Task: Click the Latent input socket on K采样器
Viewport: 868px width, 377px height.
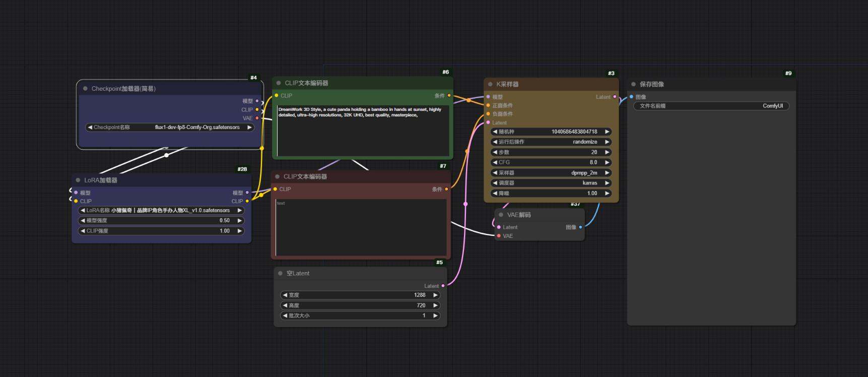Action: pyautogui.click(x=488, y=122)
